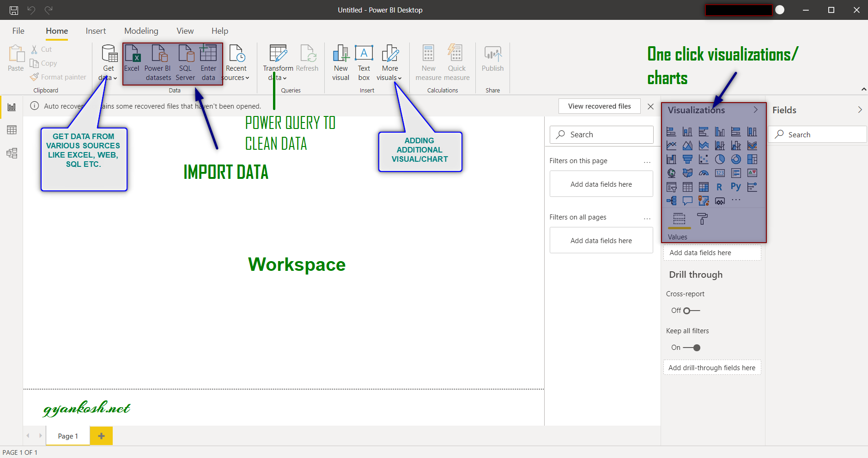Open the Help ribbon tab

click(x=220, y=31)
